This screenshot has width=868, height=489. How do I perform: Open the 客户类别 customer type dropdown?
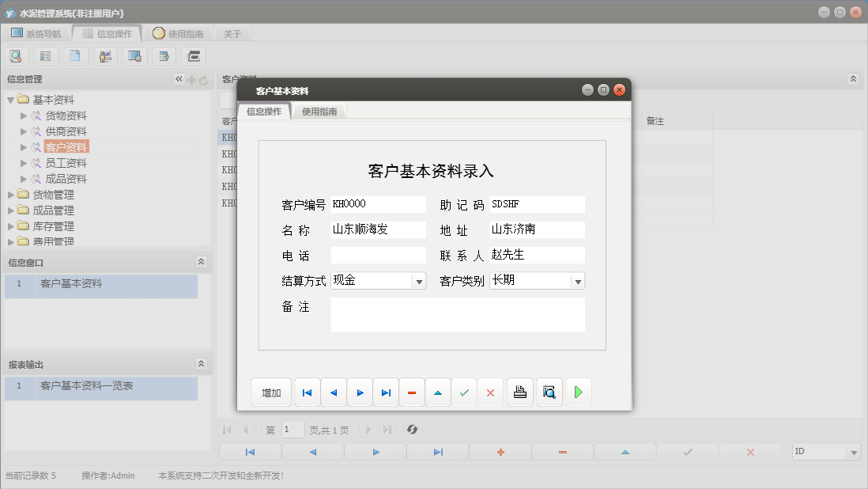578,280
